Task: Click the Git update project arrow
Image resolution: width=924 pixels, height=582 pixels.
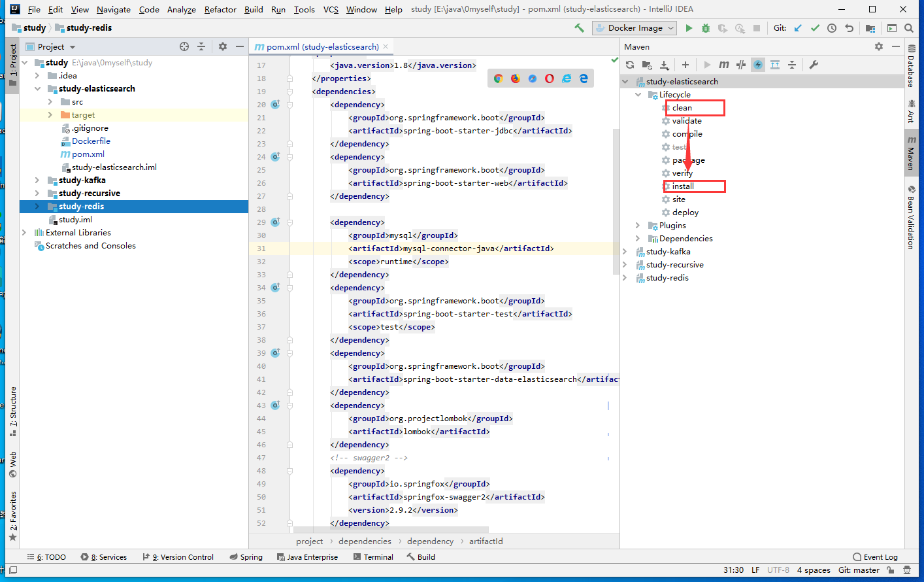Action: click(798, 28)
